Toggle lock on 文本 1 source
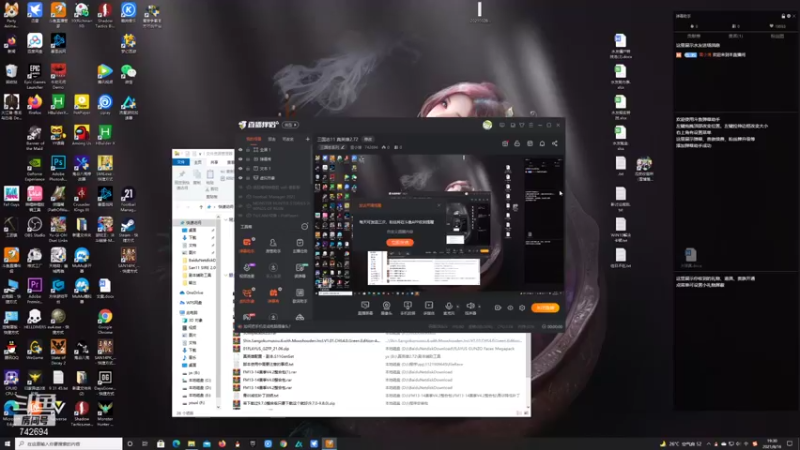The image size is (800, 450). coord(248,168)
